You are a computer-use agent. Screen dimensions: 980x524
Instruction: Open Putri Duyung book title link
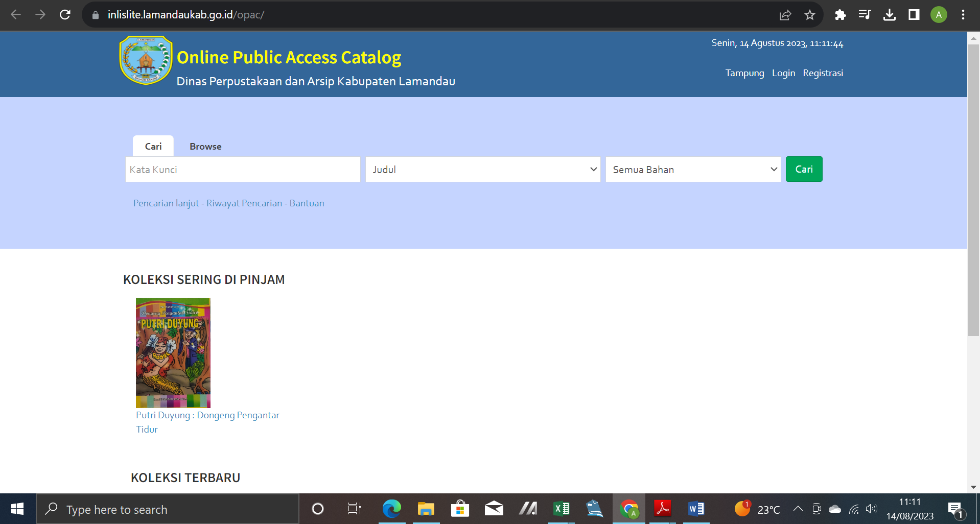click(207, 422)
